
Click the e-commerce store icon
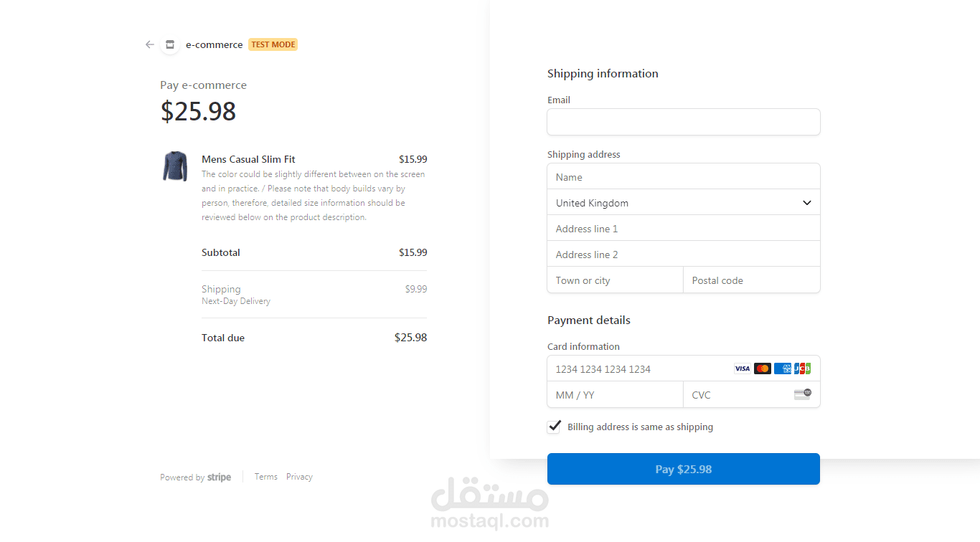click(170, 44)
